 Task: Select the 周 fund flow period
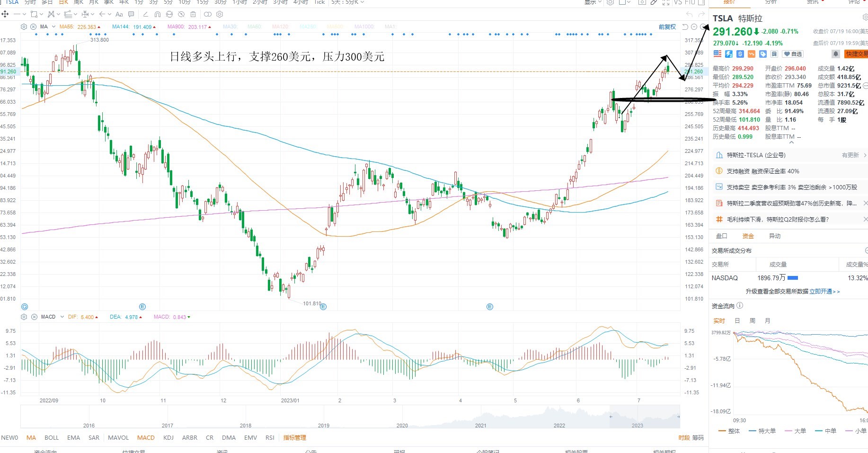[753, 321]
